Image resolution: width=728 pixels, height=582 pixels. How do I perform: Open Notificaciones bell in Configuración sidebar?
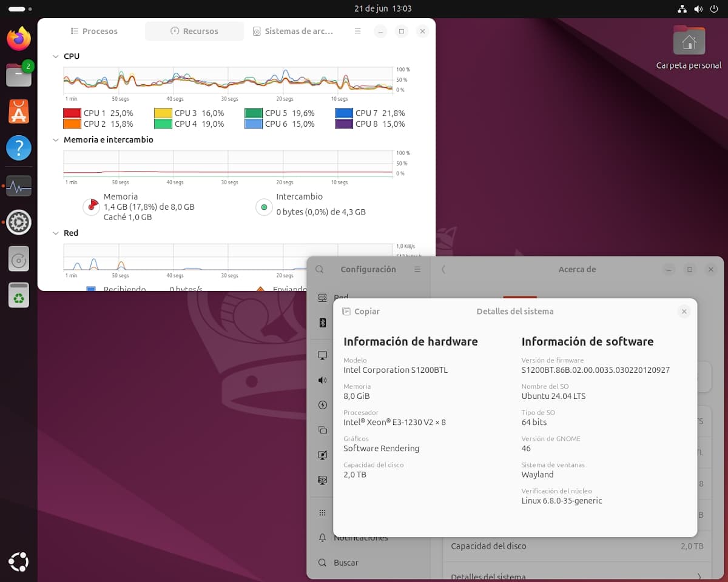coord(323,538)
